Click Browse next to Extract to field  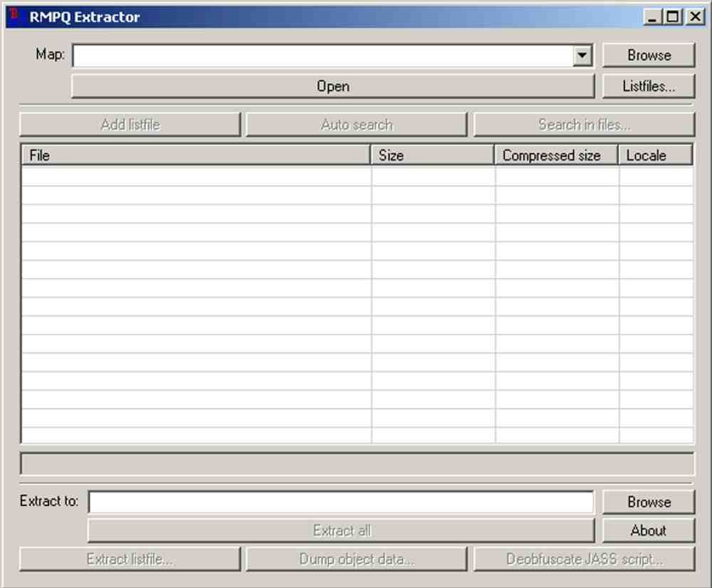(649, 502)
